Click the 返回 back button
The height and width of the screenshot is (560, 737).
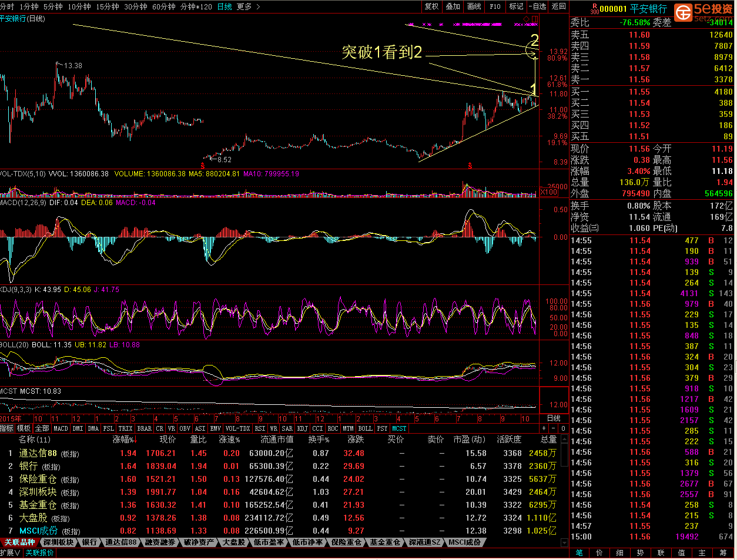(x=559, y=6)
